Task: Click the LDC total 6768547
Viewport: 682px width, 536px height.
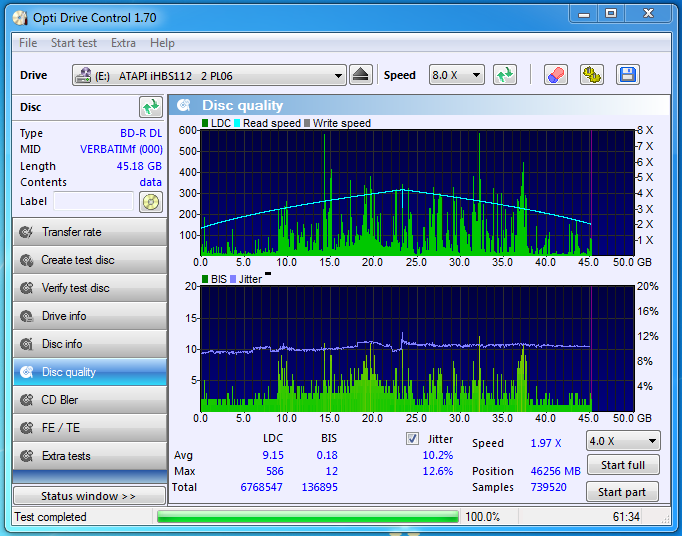Action: click(261, 487)
